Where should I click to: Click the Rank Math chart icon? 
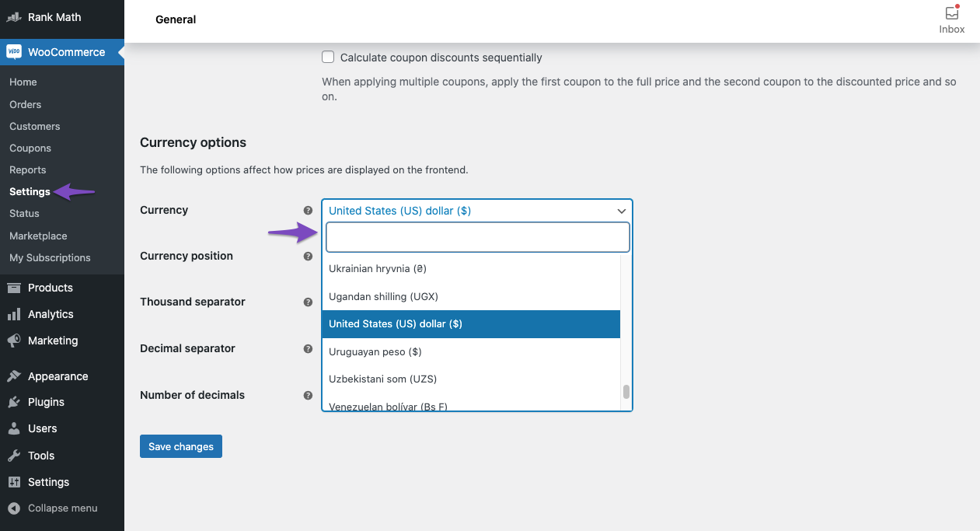(14, 17)
